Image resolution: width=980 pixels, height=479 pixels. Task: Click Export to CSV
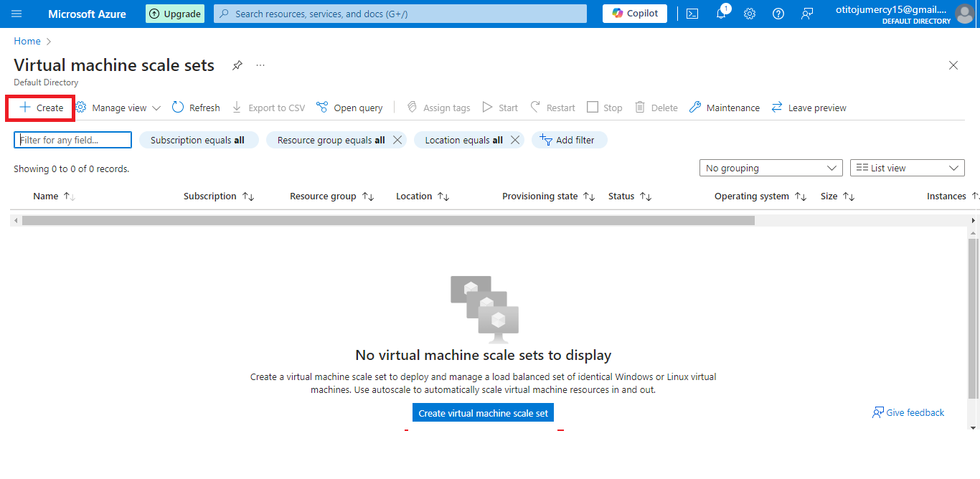pyautogui.click(x=268, y=108)
